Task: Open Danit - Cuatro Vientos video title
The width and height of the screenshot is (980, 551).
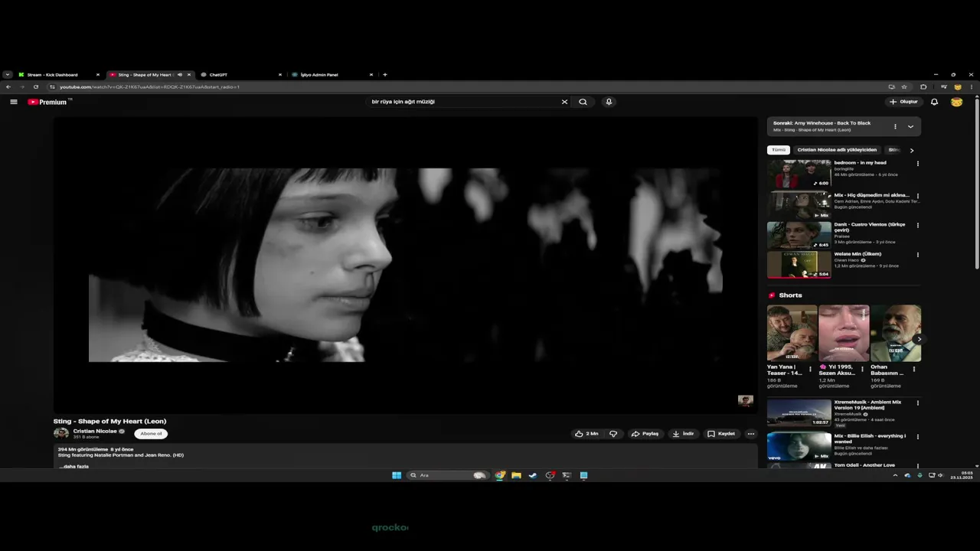Action: pyautogui.click(x=870, y=227)
